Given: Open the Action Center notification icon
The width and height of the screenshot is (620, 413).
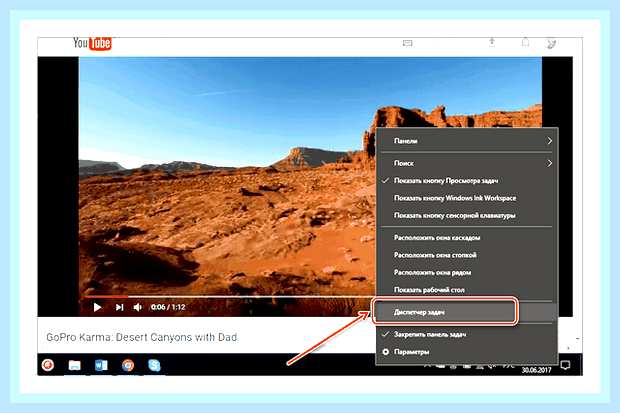Looking at the screenshot, I should click(566, 365).
